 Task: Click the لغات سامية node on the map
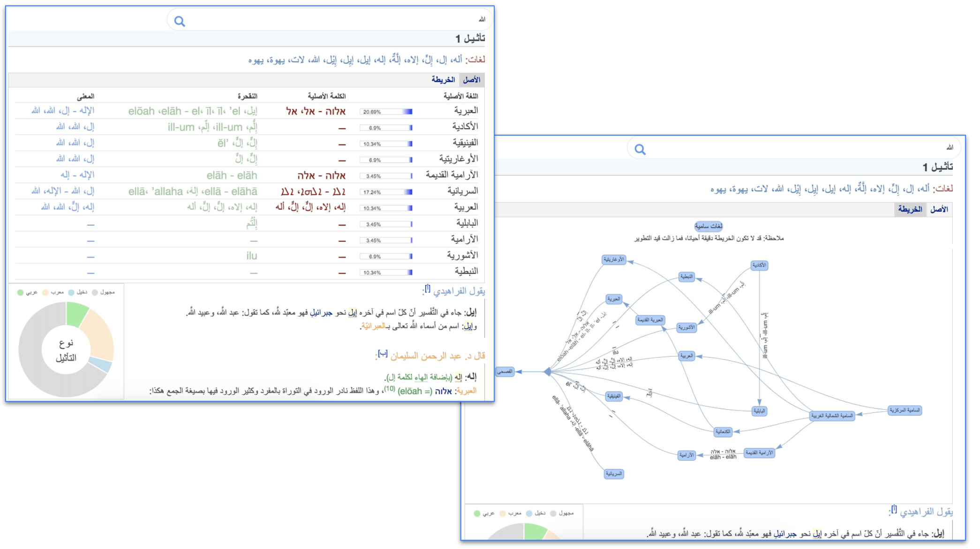pyautogui.click(x=709, y=226)
